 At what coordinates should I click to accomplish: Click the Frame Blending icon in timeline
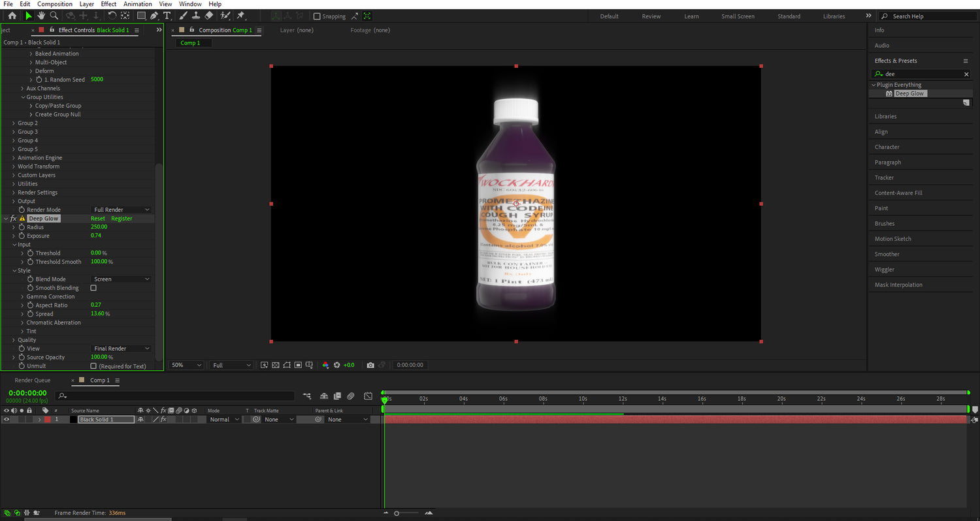click(x=337, y=396)
